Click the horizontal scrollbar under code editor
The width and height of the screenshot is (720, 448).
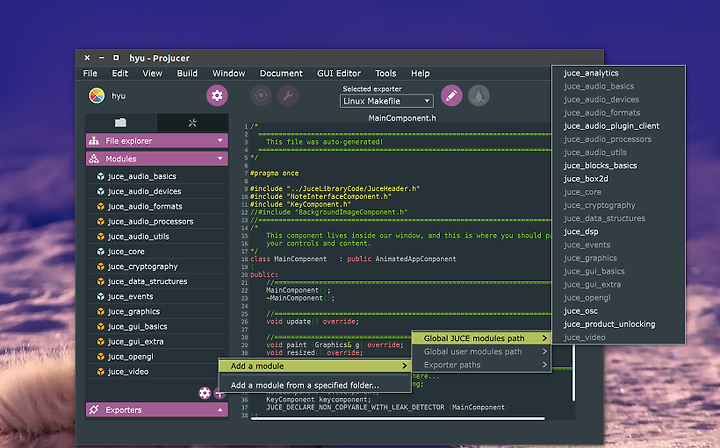[398, 418]
